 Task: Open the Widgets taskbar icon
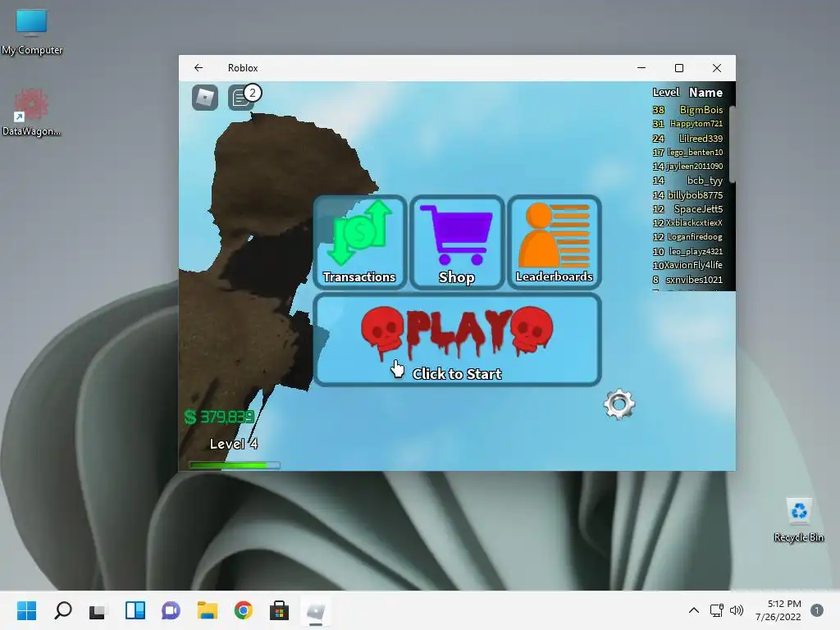coord(135,610)
